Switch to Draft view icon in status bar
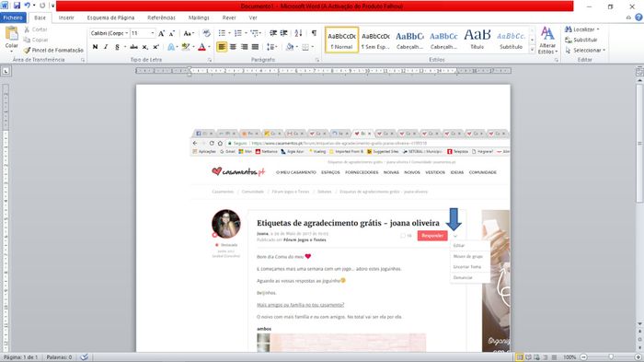Screen dimensions: 644x362 (554, 357)
